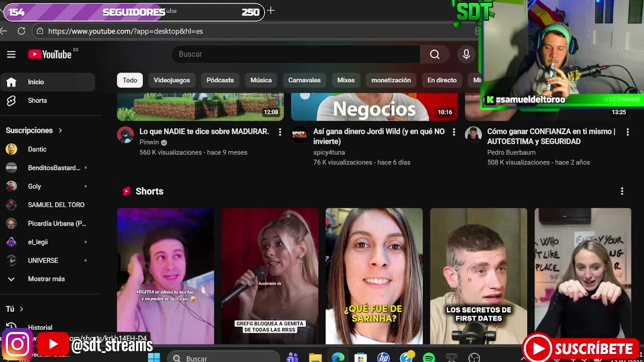Open File Explorer from the taskbar

[315, 358]
